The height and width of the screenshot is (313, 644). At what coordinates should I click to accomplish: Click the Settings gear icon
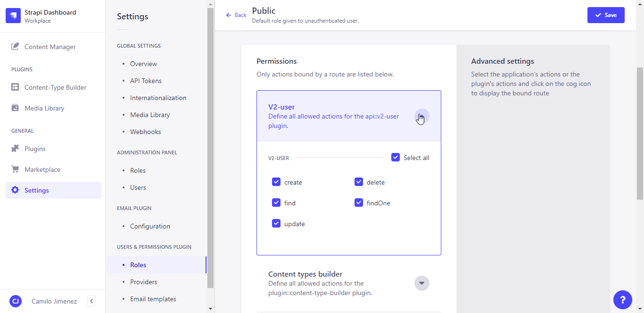click(15, 190)
